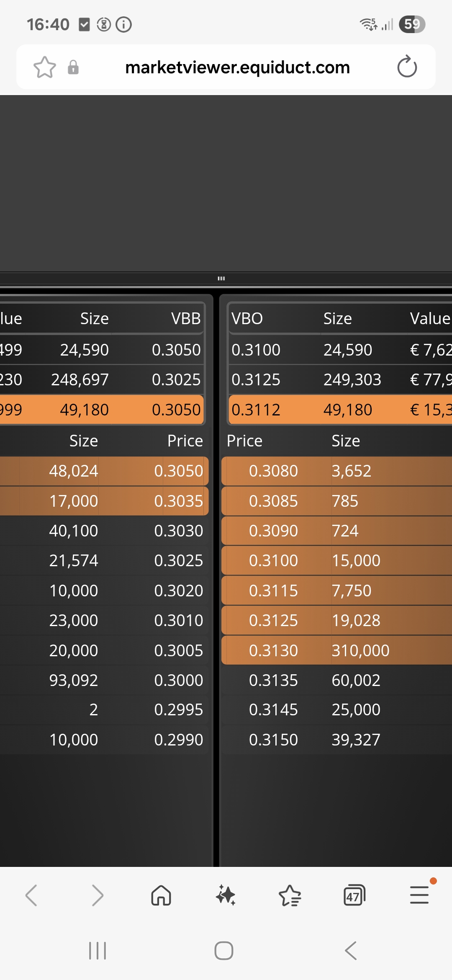Open the browser hamburger menu
452x980 pixels.
coord(419,895)
